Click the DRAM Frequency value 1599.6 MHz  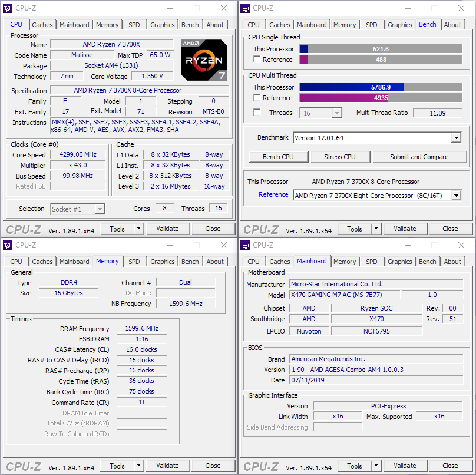pyautogui.click(x=142, y=328)
